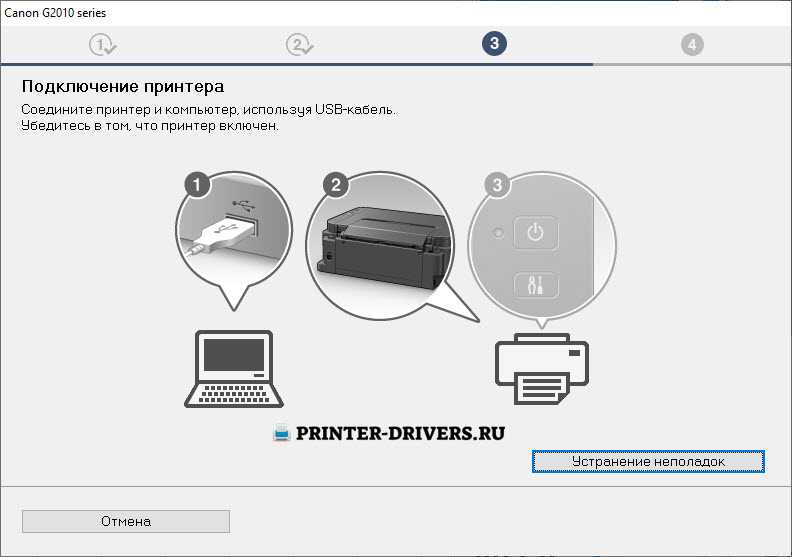Viewport: 792px width, 557px height.
Task: Select the completed step 2 indicator
Action: coord(299,45)
